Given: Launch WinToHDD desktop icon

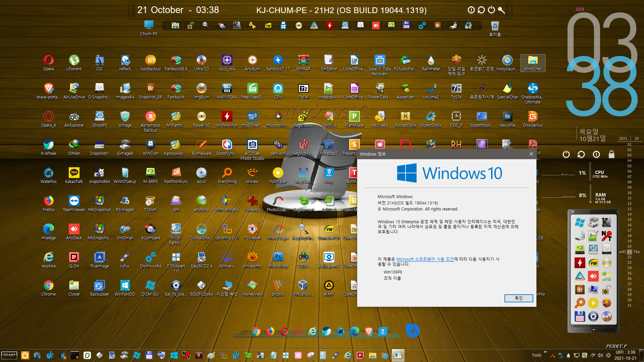Looking at the screenshot, I should [125, 288].
